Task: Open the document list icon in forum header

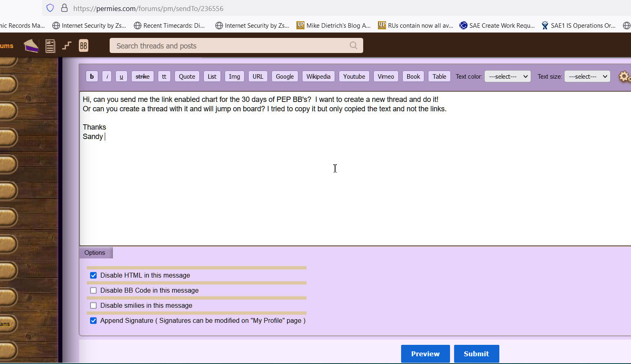Action: pyautogui.click(x=50, y=46)
